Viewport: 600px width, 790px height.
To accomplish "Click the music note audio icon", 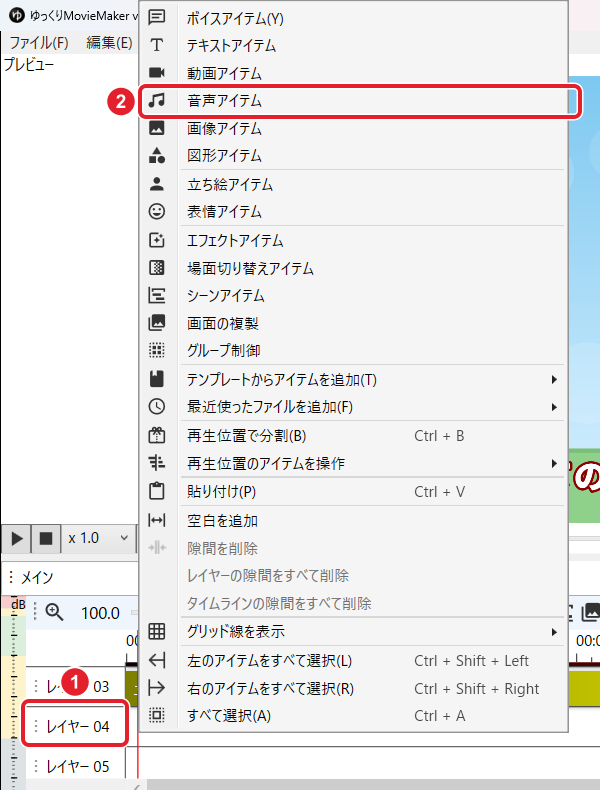I will [x=157, y=100].
